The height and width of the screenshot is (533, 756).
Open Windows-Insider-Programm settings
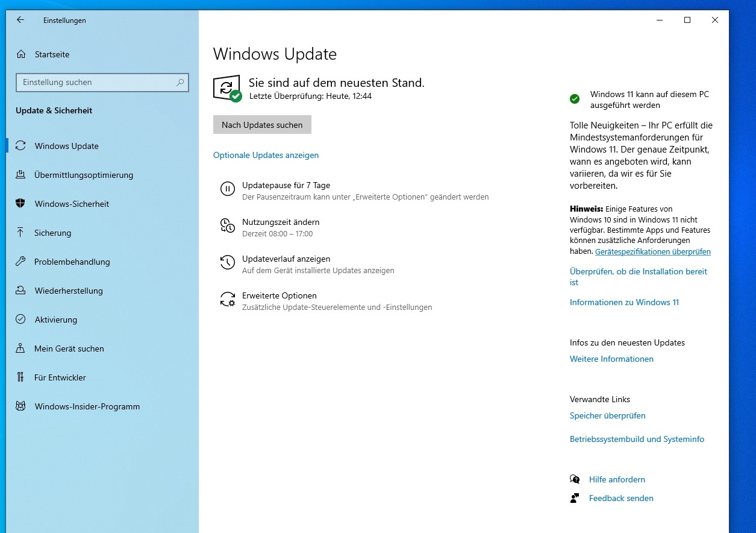tap(102, 406)
